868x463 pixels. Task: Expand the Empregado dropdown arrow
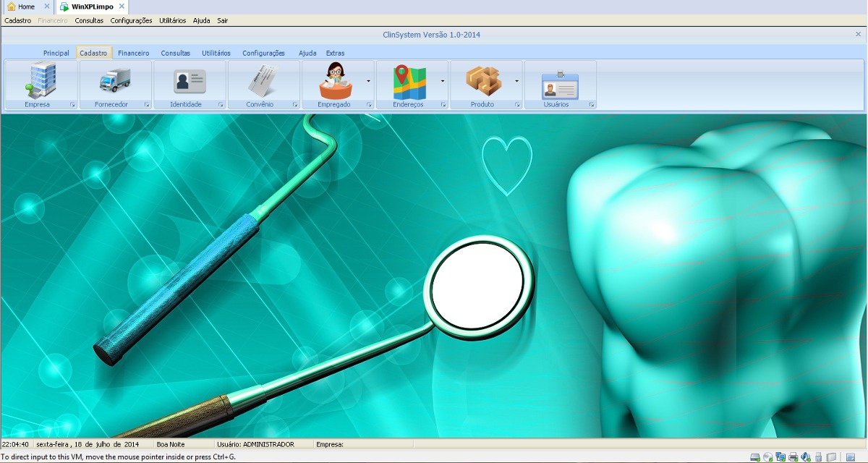(369, 81)
